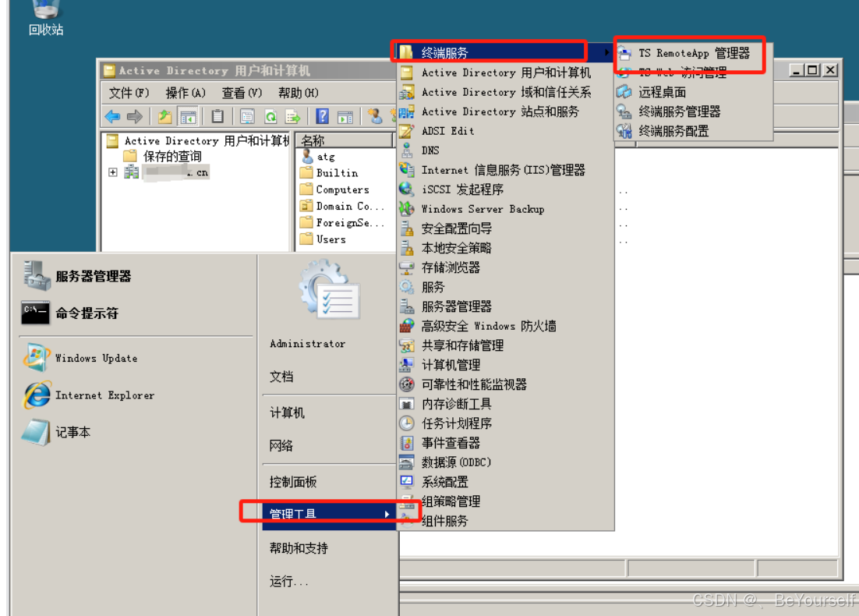
Task: Click the forward arrow in AD toolbar
Action: click(135, 116)
